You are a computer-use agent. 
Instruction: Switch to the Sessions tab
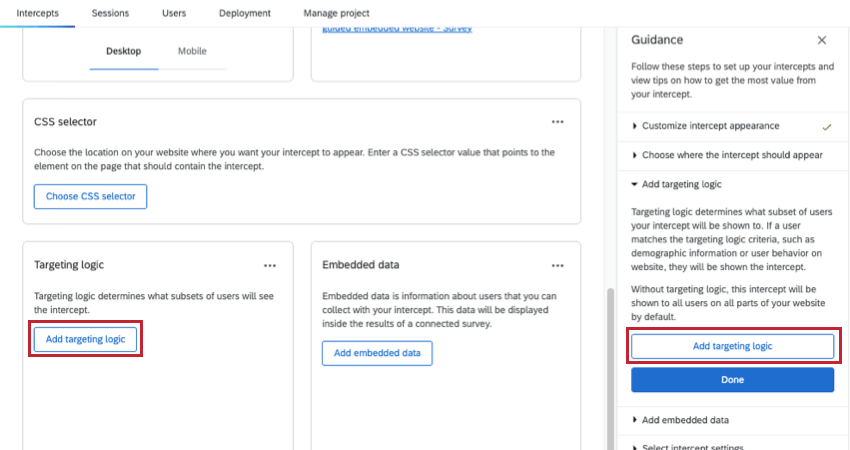point(110,13)
